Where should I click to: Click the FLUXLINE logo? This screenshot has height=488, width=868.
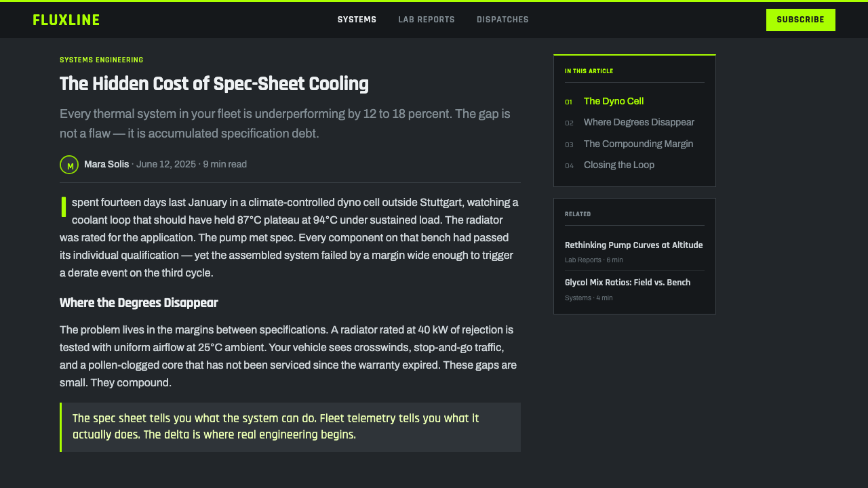(x=66, y=20)
